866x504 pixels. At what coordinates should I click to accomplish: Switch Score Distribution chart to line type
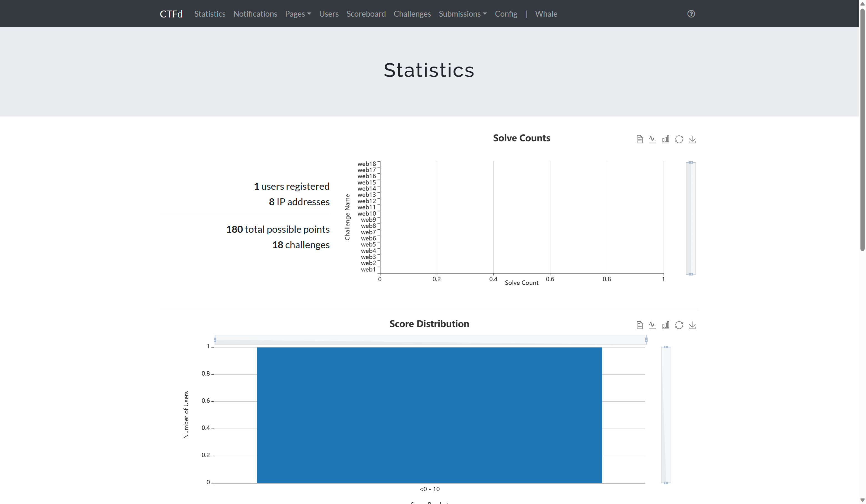coord(652,325)
